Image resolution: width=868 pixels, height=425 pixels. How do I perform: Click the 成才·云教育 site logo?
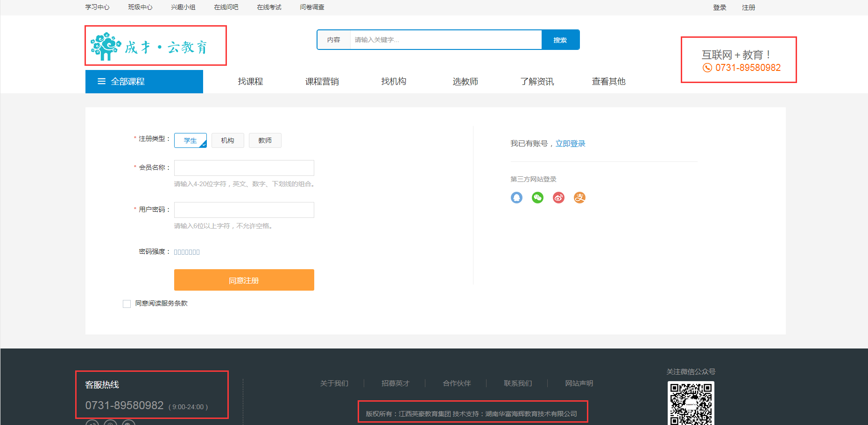(149, 46)
